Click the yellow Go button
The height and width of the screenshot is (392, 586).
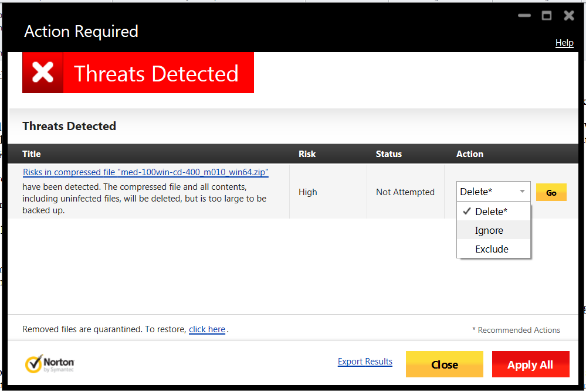tap(550, 192)
